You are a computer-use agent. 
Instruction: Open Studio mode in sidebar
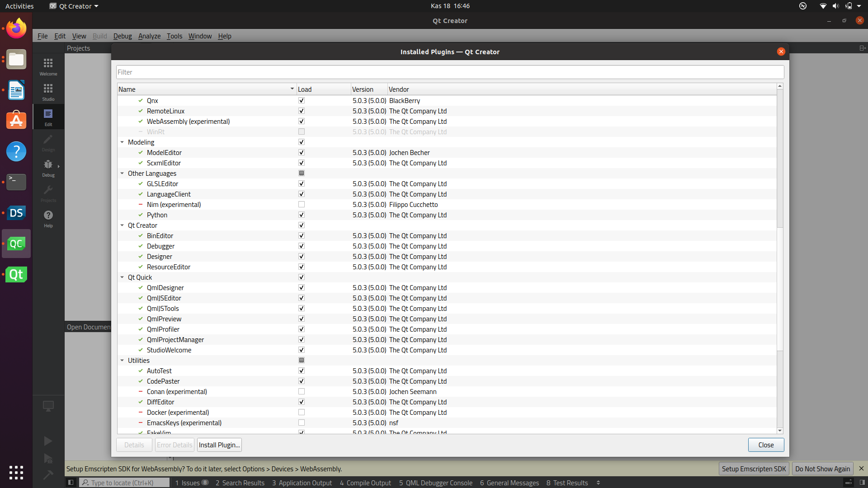(48, 91)
